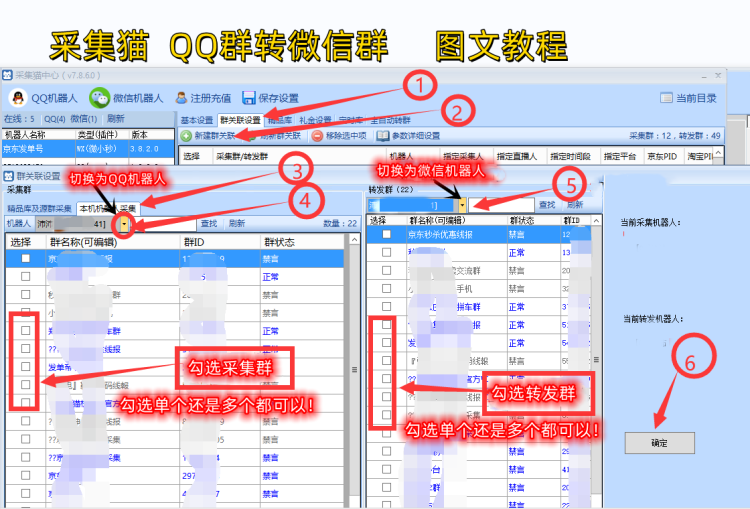750x509 pixels.
Task: Switch to the 群关联设置 tab
Action: click(240, 120)
